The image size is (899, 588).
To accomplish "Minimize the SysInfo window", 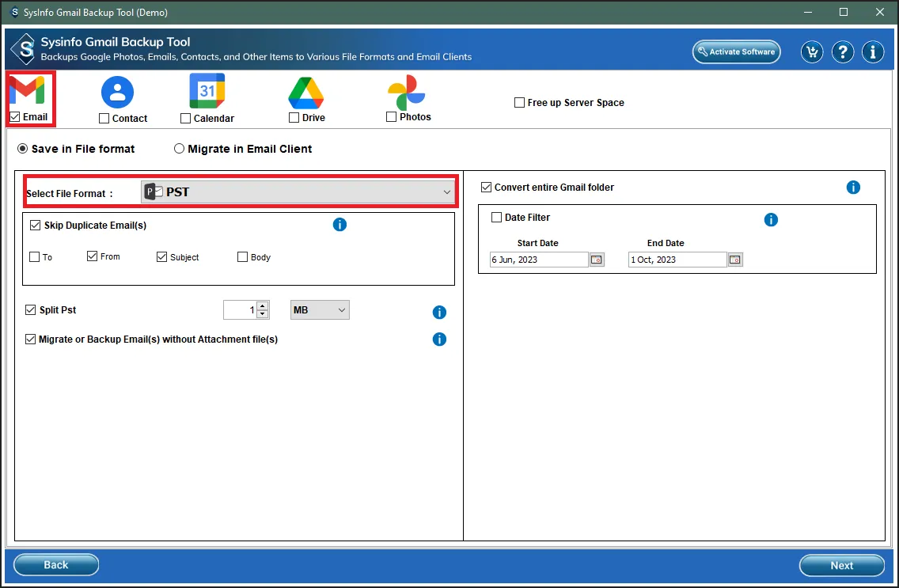I will tap(808, 12).
